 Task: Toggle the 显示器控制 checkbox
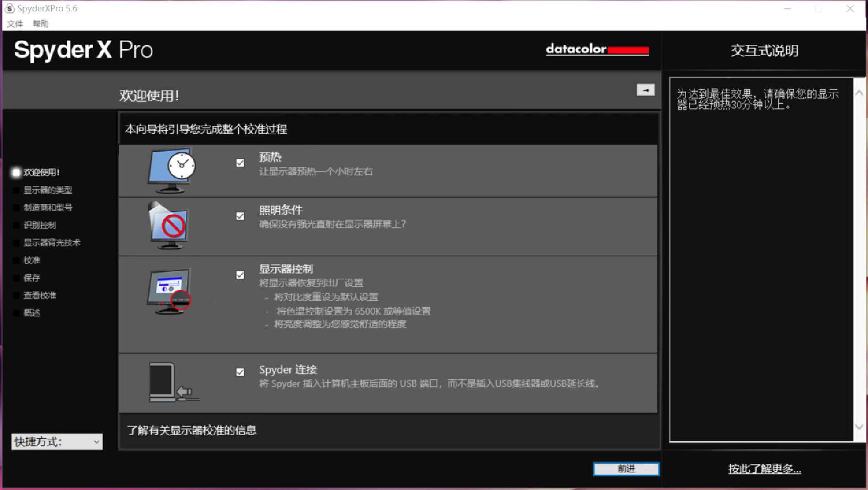point(240,275)
